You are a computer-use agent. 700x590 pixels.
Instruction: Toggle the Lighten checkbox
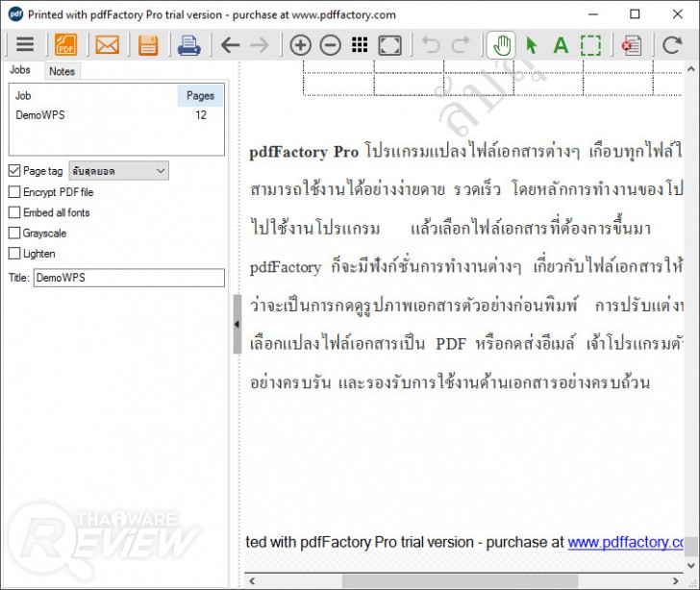[14, 254]
